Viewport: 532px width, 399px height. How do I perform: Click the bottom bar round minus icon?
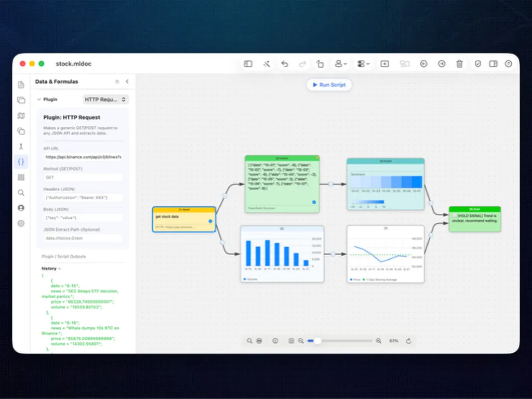point(259,341)
